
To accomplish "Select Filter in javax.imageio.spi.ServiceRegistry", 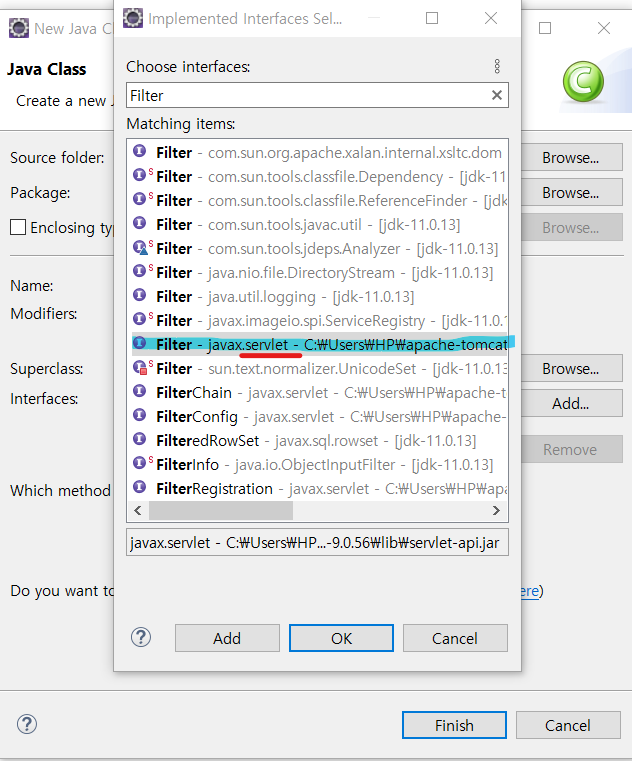I will point(317,320).
